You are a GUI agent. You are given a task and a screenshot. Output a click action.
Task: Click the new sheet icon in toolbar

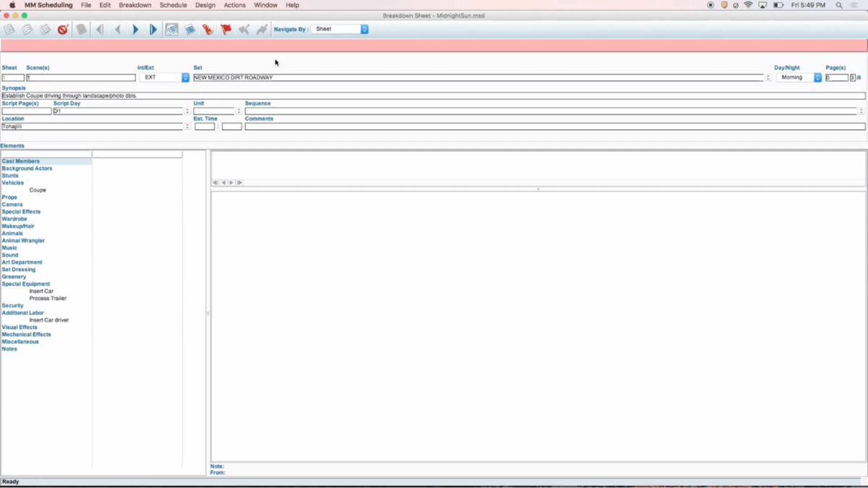click(x=9, y=30)
